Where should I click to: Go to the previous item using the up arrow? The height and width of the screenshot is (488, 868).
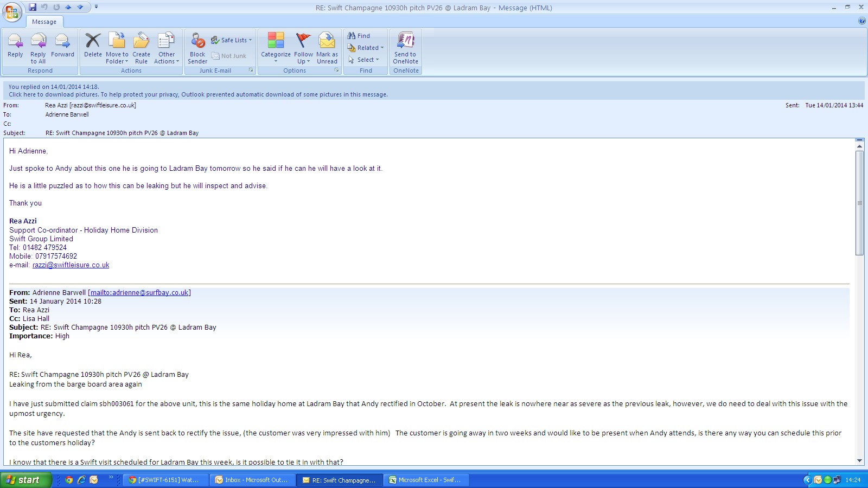coord(68,7)
